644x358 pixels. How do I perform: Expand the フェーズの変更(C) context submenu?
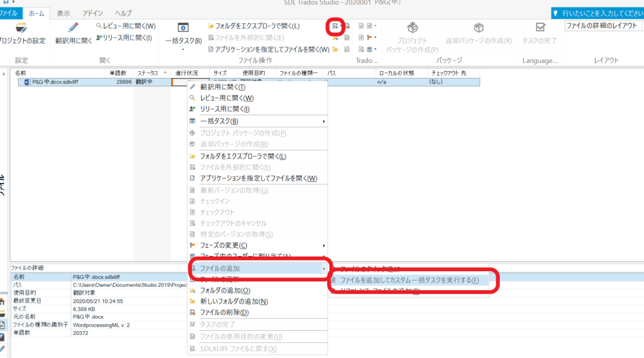324,246
